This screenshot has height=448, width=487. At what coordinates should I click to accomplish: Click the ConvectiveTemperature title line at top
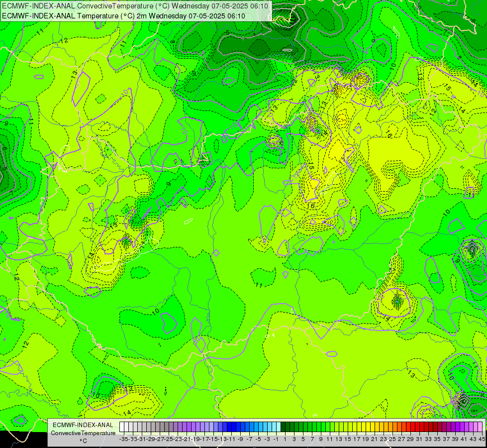click(135, 6)
